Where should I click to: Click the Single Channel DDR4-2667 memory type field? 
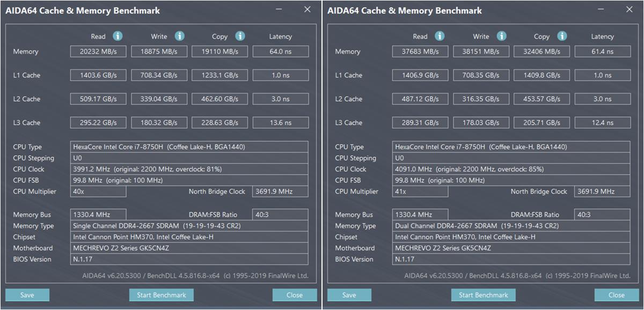[x=189, y=226]
